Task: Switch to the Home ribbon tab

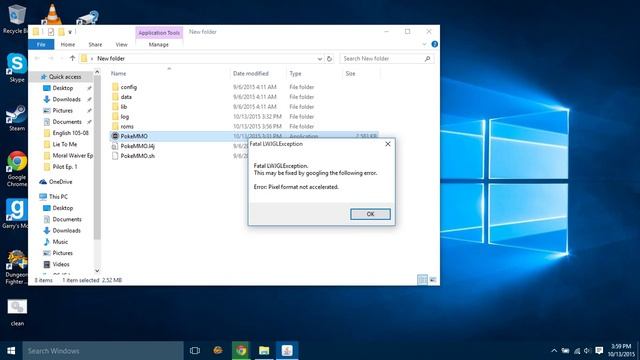Action: point(68,44)
